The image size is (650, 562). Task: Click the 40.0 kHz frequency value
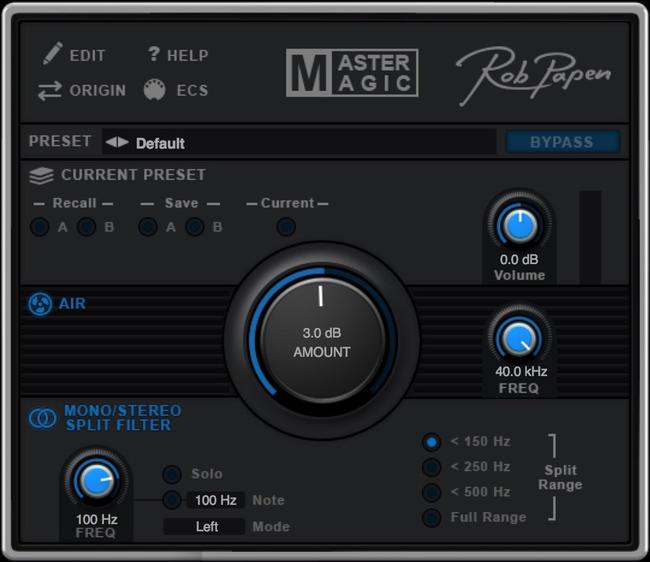(521, 371)
